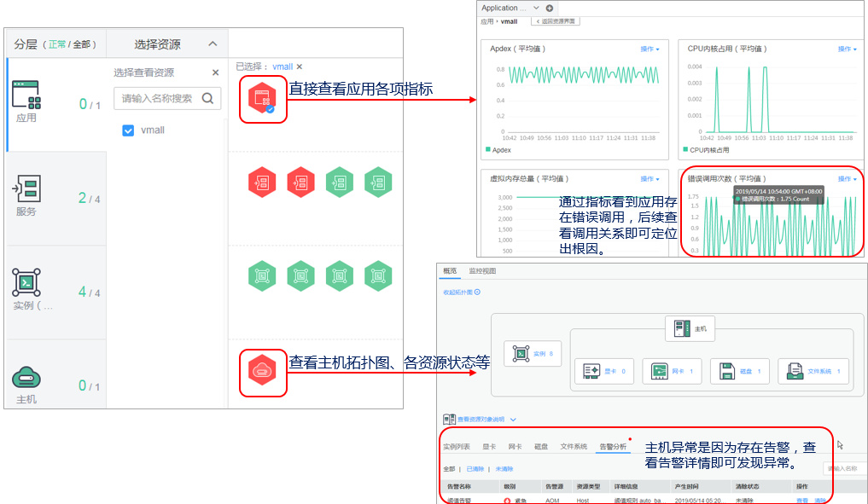The height and width of the screenshot is (504, 868).
Task: Expand the 查看资源对象说明 chevron
Action: point(513,420)
